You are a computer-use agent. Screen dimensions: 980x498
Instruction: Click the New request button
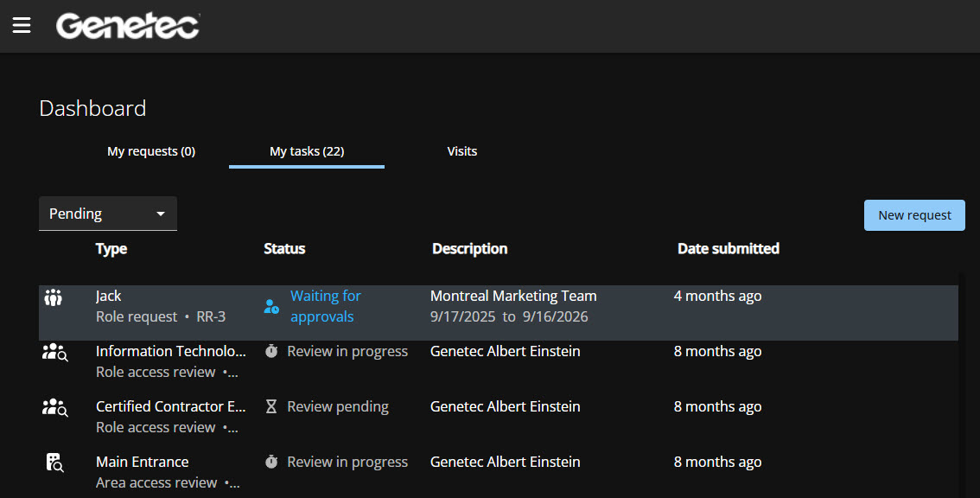coord(914,214)
